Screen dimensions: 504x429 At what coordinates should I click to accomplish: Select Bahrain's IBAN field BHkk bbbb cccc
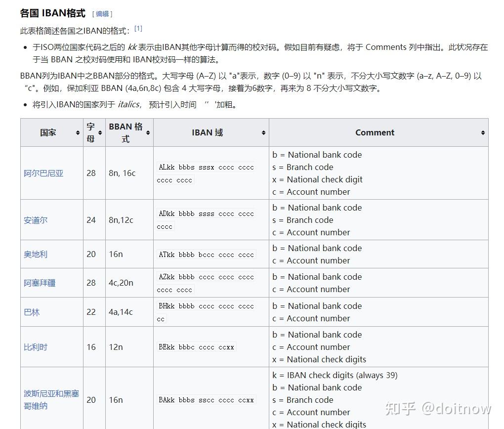[x=206, y=312]
